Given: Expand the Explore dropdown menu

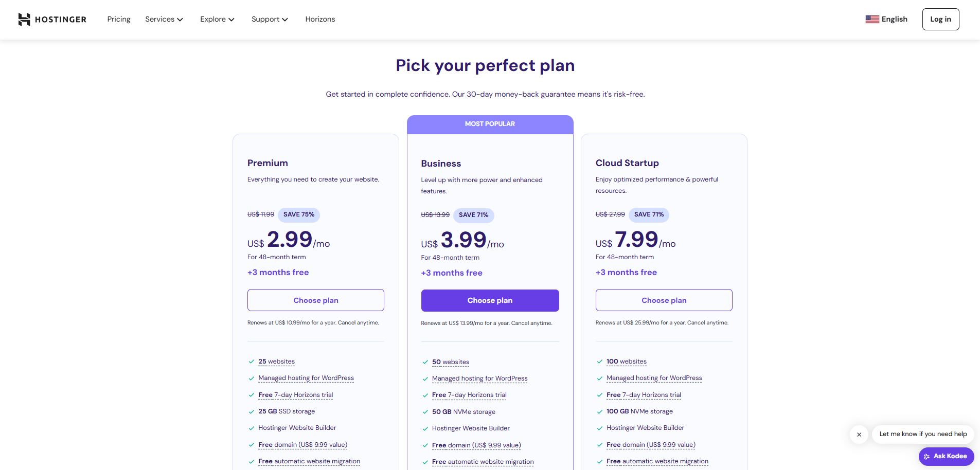Looking at the screenshot, I should pos(217,20).
